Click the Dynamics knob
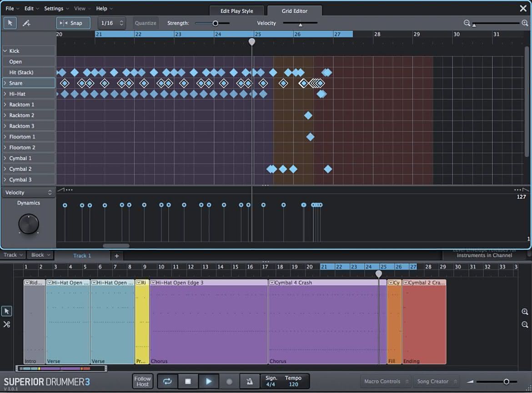This screenshot has width=532, height=393. [x=29, y=224]
